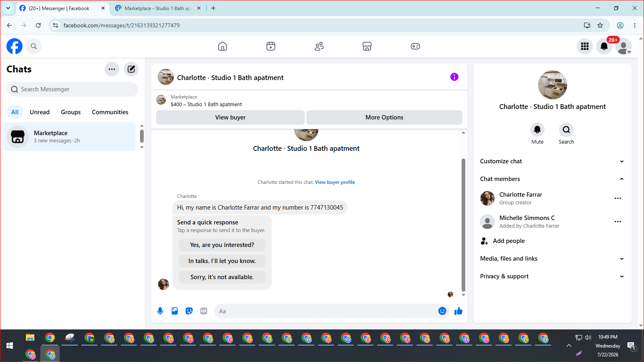Reload the page in Chrome
Image resolution: width=644 pixels, height=362 pixels.
click(x=38, y=25)
